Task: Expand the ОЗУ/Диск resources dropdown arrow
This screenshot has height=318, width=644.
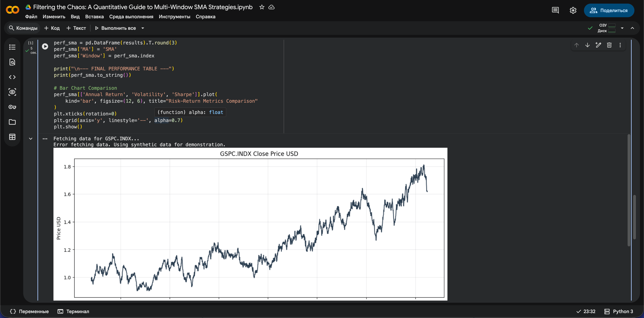Action: click(x=622, y=28)
